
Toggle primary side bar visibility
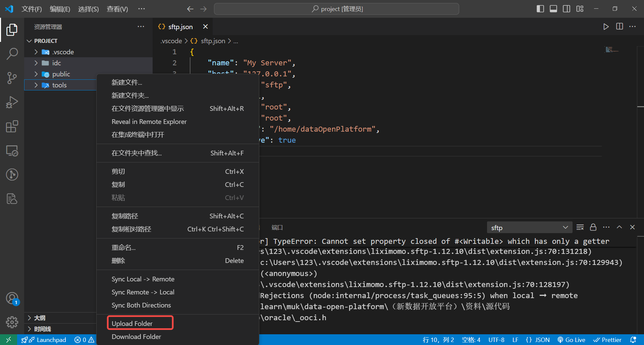point(540,9)
